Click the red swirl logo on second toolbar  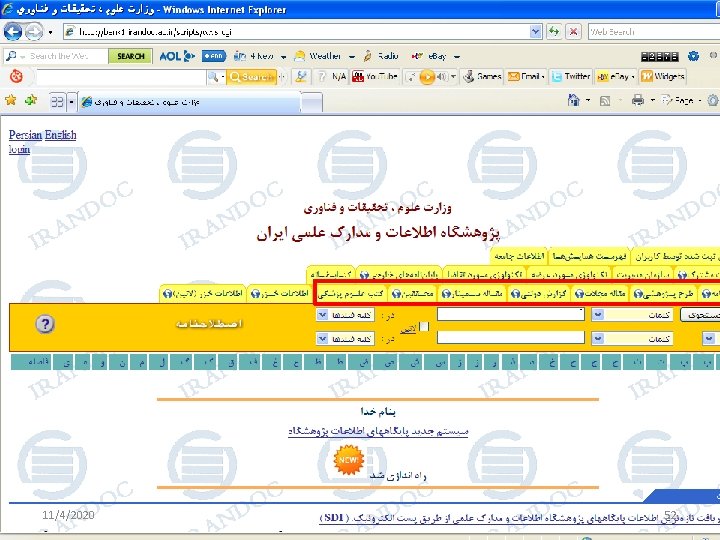(16, 76)
